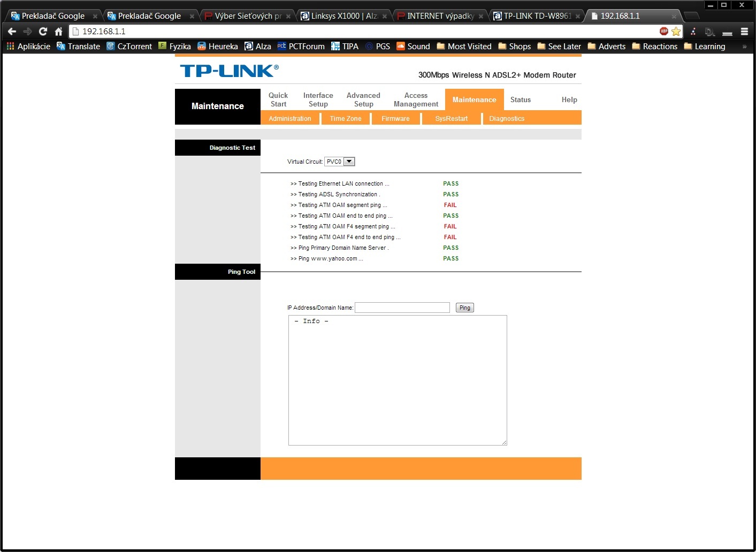Open the See Later bookmarks folder
The height and width of the screenshot is (552, 756).
point(559,47)
